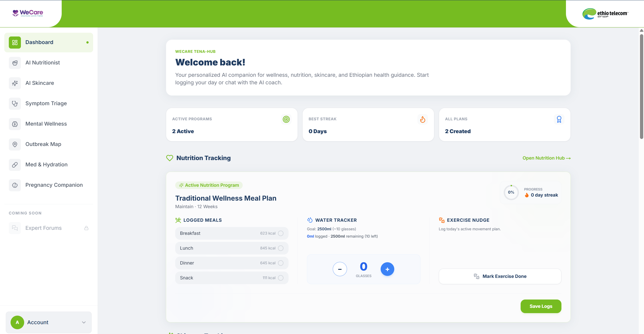Click the "623 kcal" breakfast value
Screen dimensions: 644x334
(268, 233)
